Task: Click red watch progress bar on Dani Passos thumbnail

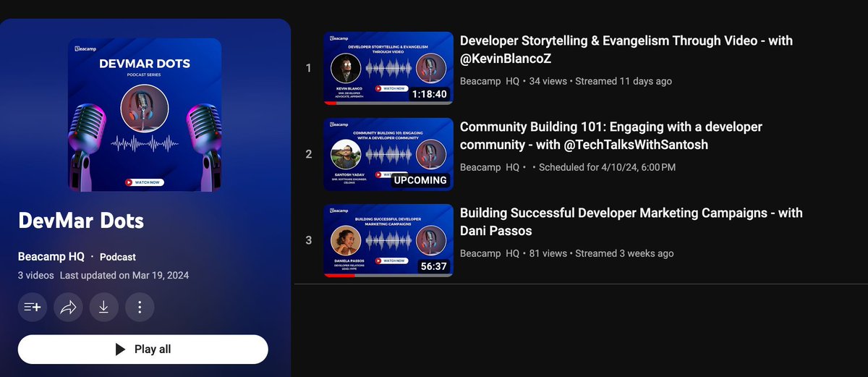Action: click(339, 276)
